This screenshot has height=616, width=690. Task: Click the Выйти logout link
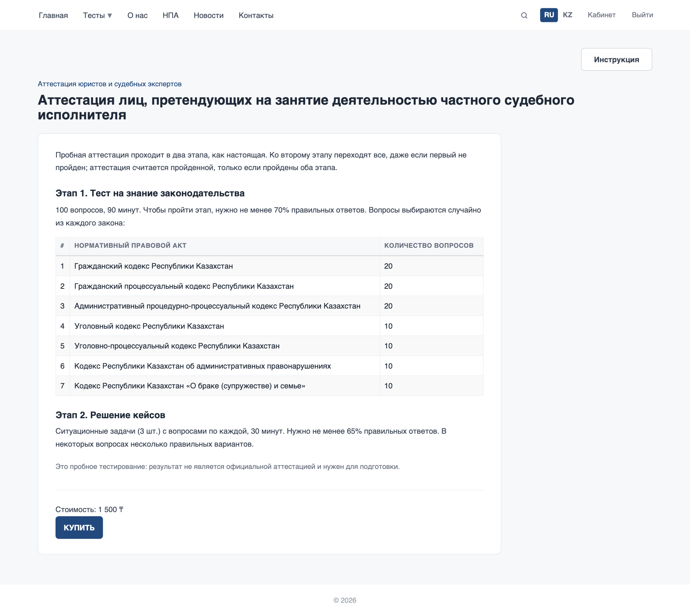click(x=642, y=15)
